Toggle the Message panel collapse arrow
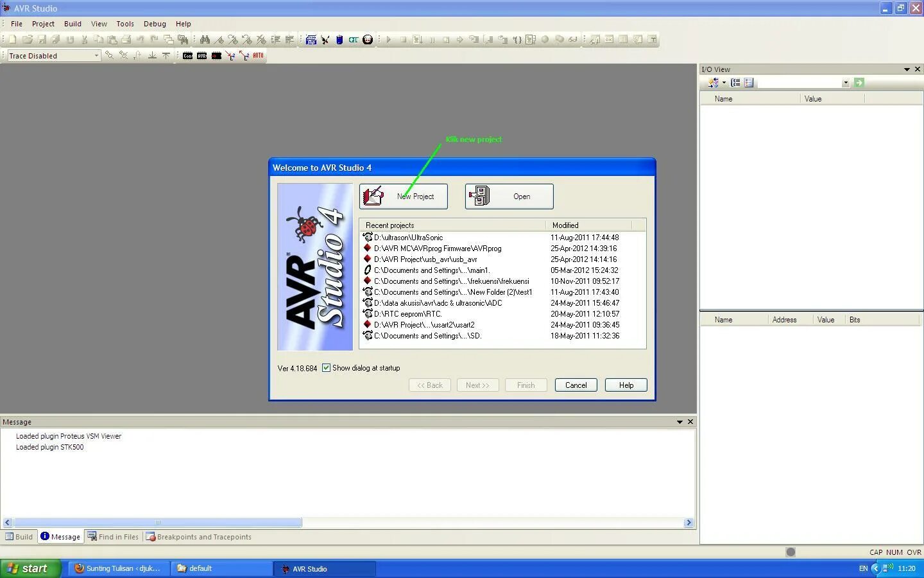924x578 pixels. tap(679, 422)
